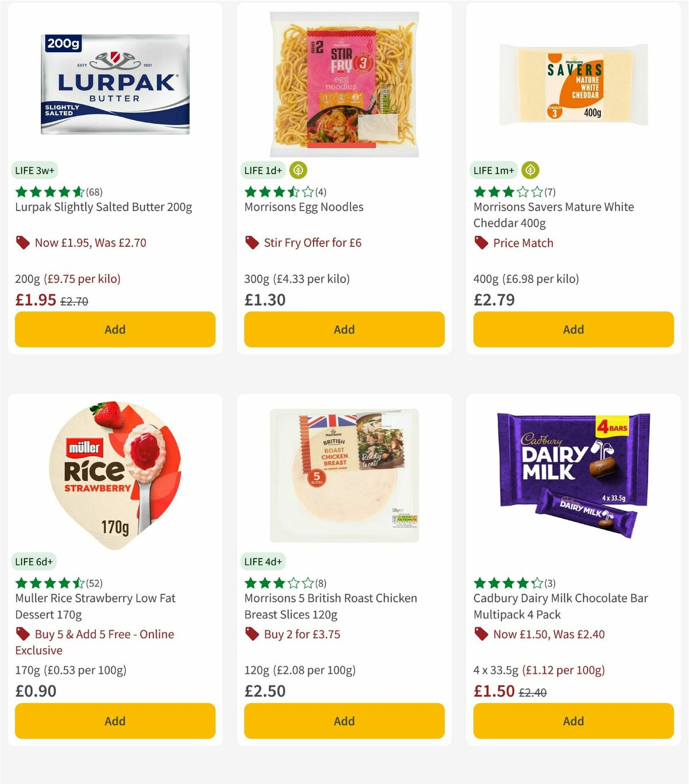Click the red offer tag icon beside Lurpak discount

(22, 242)
